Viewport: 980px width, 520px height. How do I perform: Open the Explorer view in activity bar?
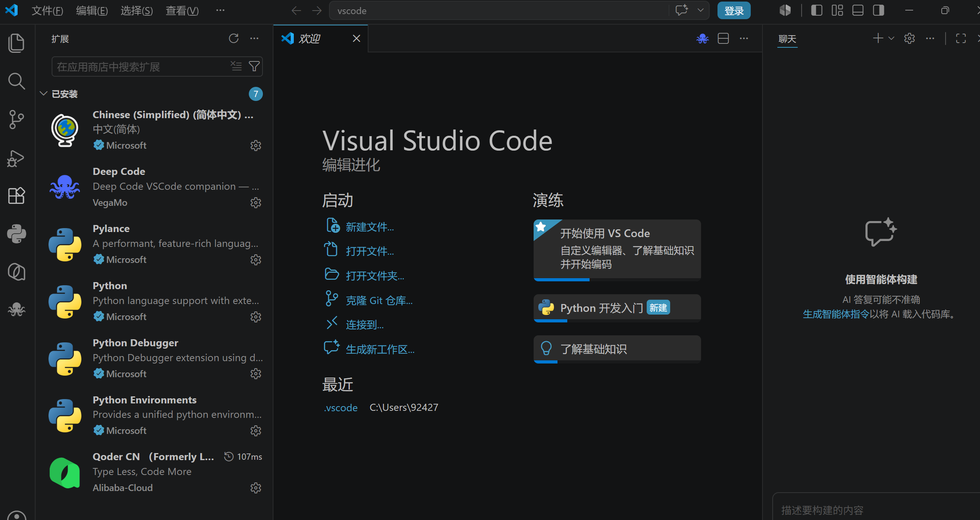(x=16, y=43)
